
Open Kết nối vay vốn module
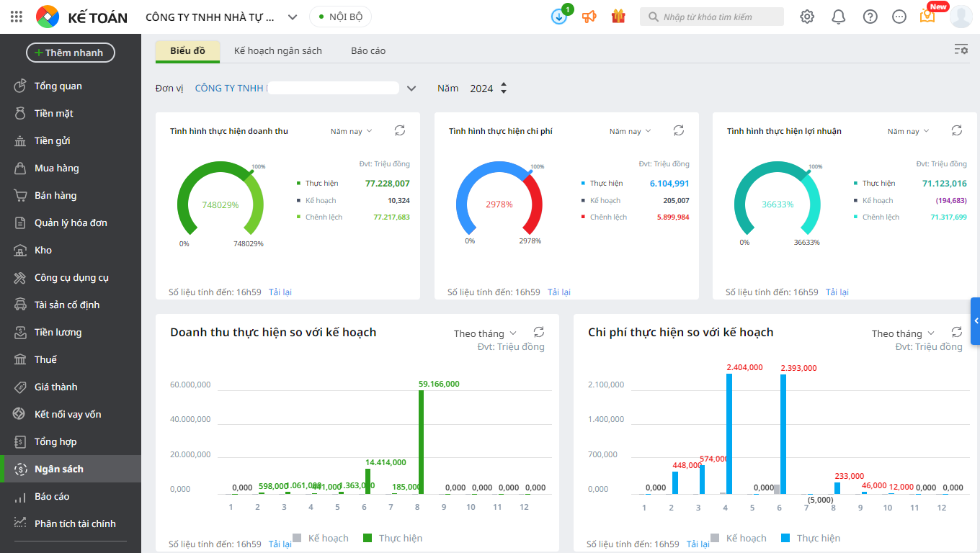(x=71, y=415)
